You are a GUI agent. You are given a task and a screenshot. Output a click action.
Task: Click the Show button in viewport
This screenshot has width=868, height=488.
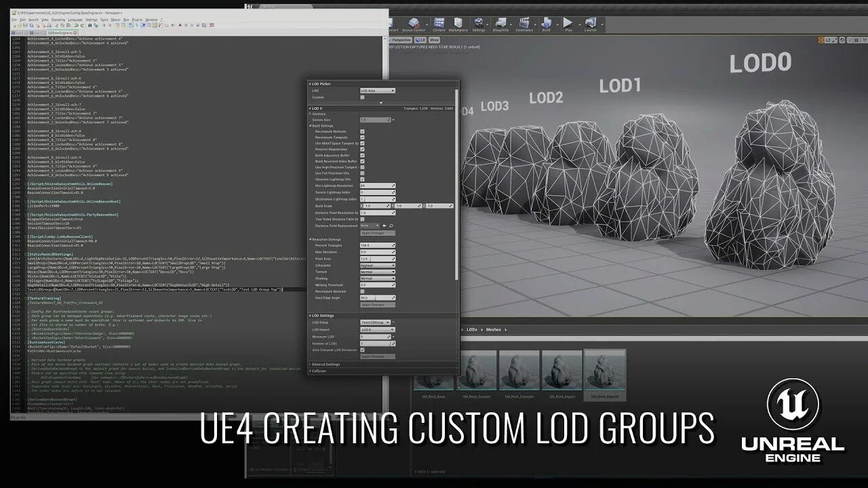pyautogui.click(x=434, y=40)
